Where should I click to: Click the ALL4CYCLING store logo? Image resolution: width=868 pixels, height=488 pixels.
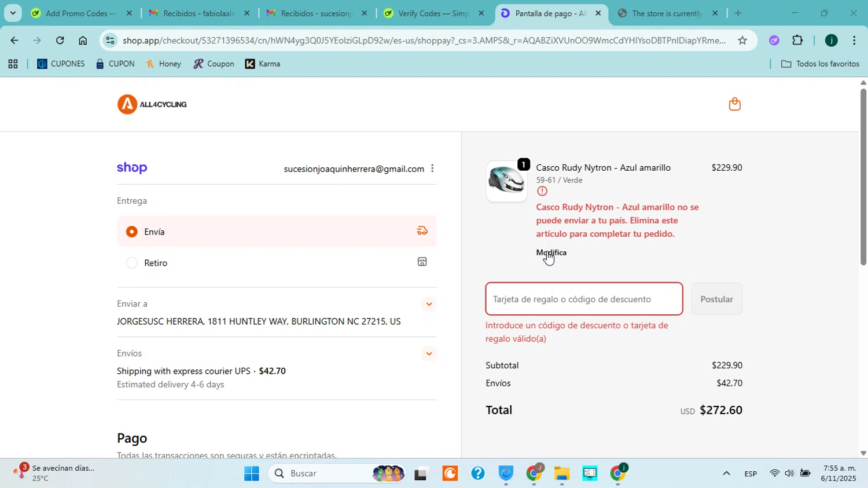click(x=152, y=104)
